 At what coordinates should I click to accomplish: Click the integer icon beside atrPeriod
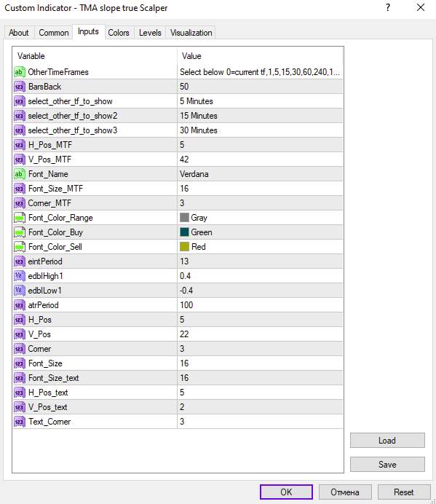coord(19,305)
